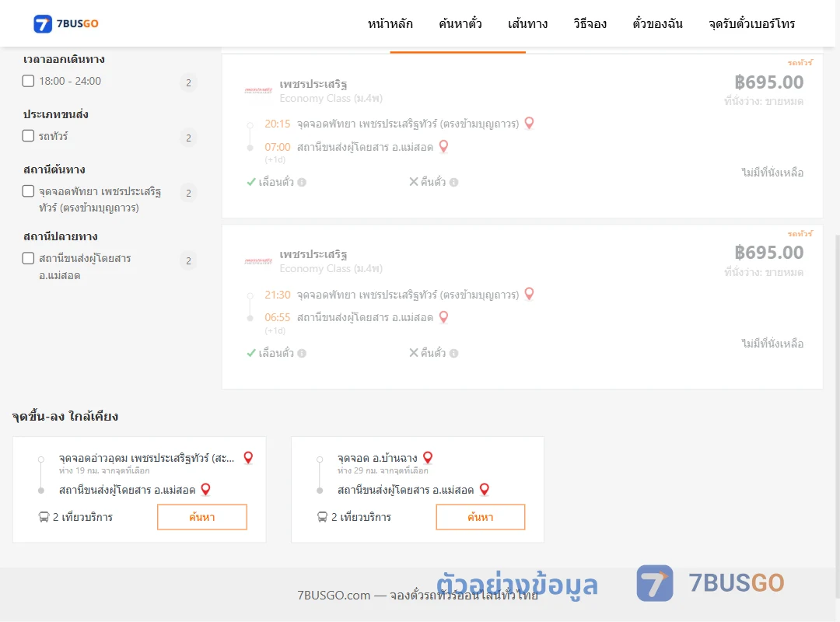
Task: Check the จุดจอดพัทยา origin station filter
Action: click(x=29, y=191)
